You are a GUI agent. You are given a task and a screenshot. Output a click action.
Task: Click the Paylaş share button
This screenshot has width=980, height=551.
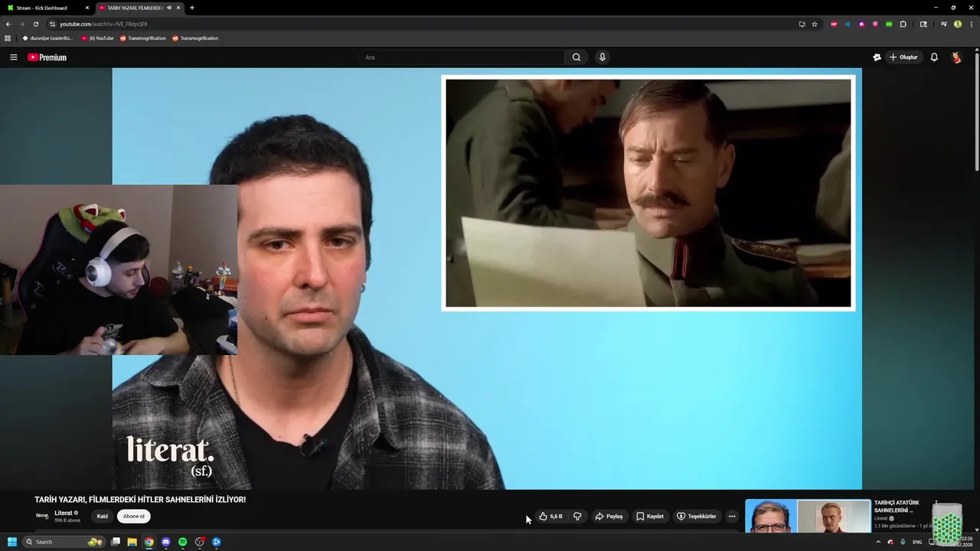click(x=609, y=517)
